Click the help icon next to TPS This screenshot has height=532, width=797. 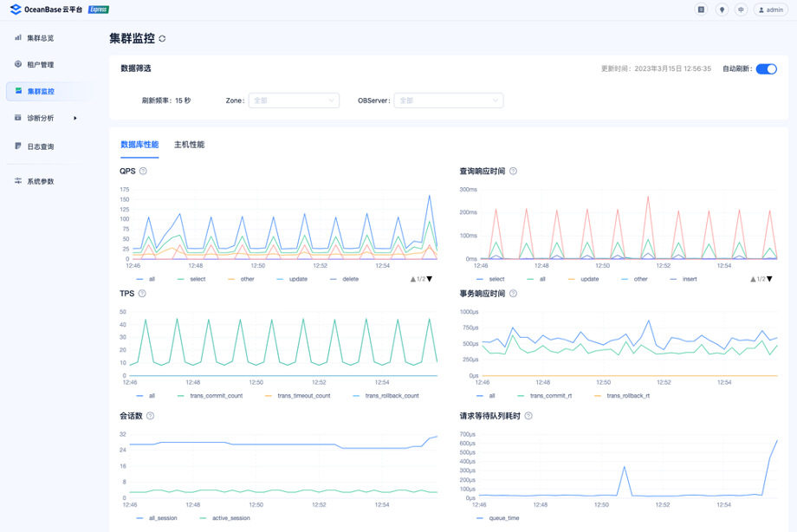pyautogui.click(x=142, y=294)
